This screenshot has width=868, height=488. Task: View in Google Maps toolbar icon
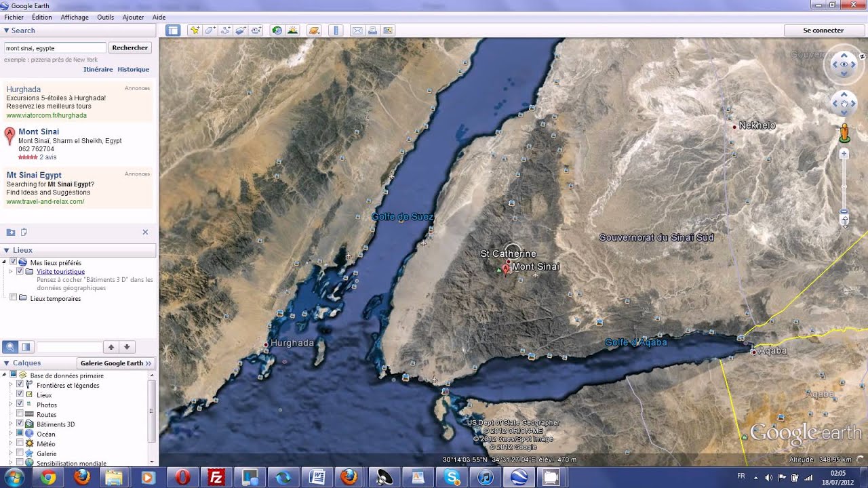[388, 30]
